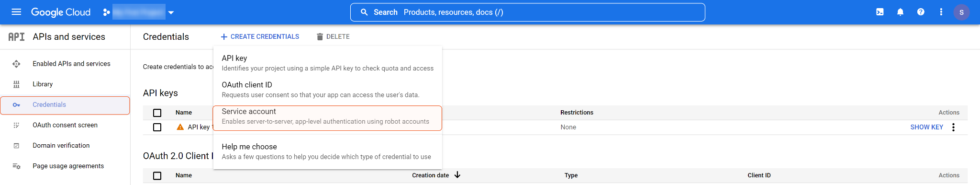Select all OAuth 2.0 clients checkbox
The width and height of the screenshot is (980, 185).
(157, 175)
